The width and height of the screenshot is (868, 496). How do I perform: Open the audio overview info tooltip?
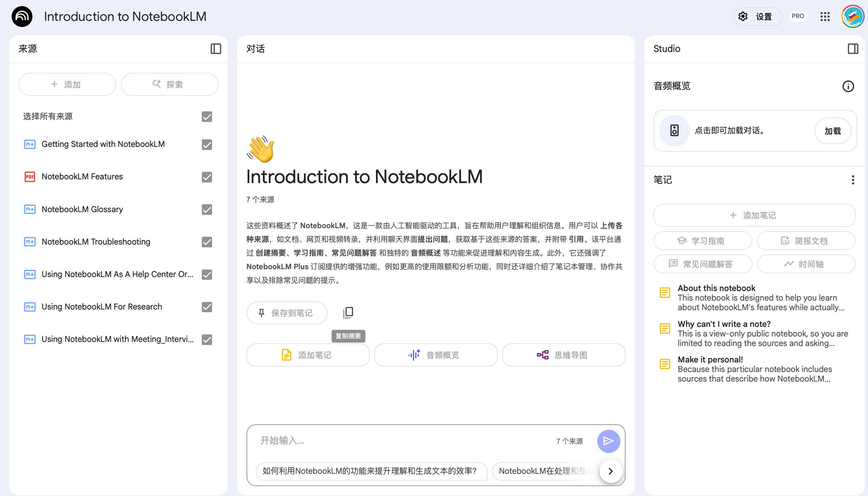click(x=848, y=86)
